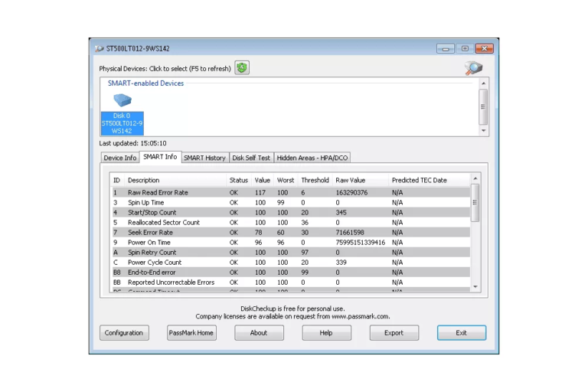Open Hidden Areas - HPA/DCO tab
The image size is (588, 392).
pyautogui.click(x=312, y=158)
